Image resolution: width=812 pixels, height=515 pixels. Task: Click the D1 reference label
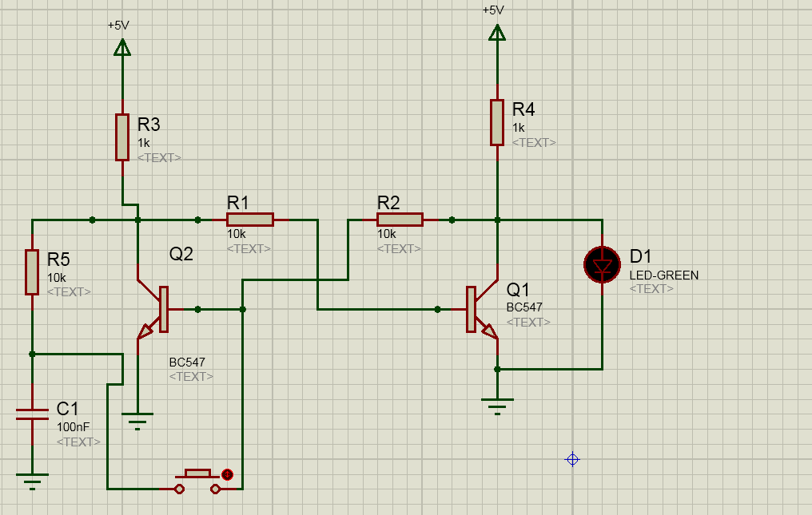pyautogui.click(x=641, y=256)
